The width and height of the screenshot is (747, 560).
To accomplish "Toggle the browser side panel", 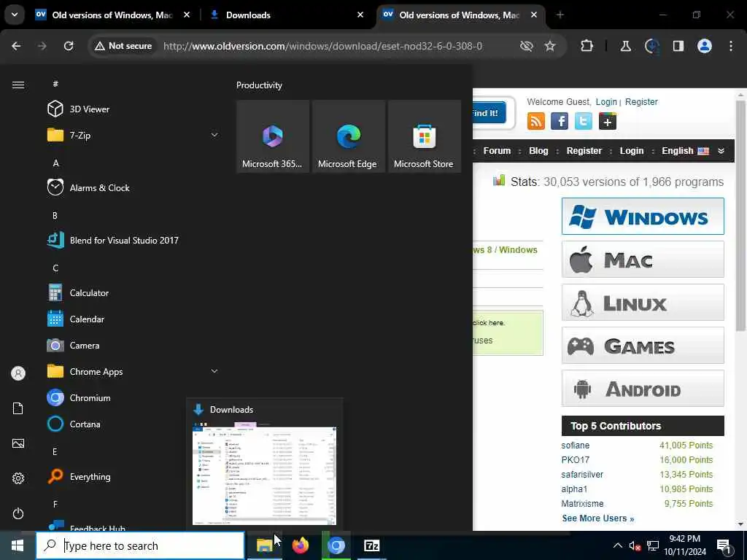I will [678, 46].
